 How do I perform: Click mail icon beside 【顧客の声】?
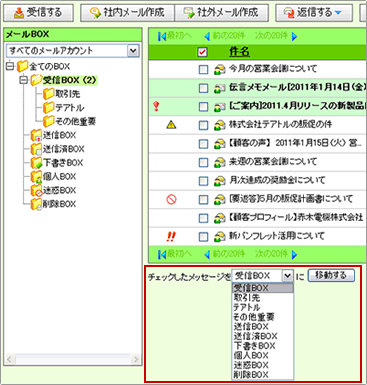pos(220,144)
